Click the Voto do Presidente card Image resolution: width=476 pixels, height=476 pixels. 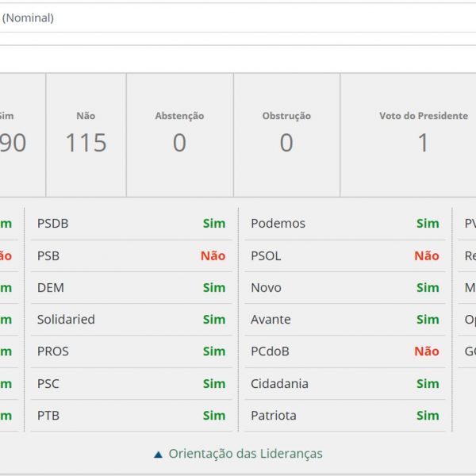[423, 135]
